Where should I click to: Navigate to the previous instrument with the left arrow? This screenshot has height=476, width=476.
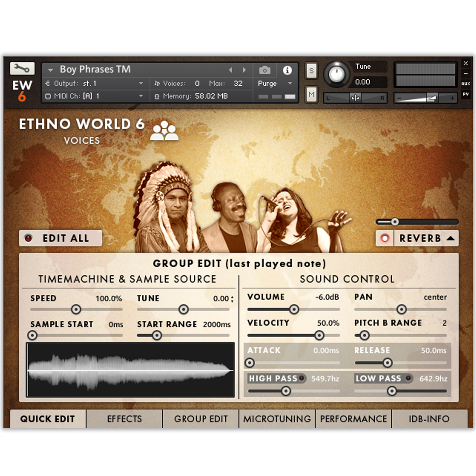tap(230, 70)
